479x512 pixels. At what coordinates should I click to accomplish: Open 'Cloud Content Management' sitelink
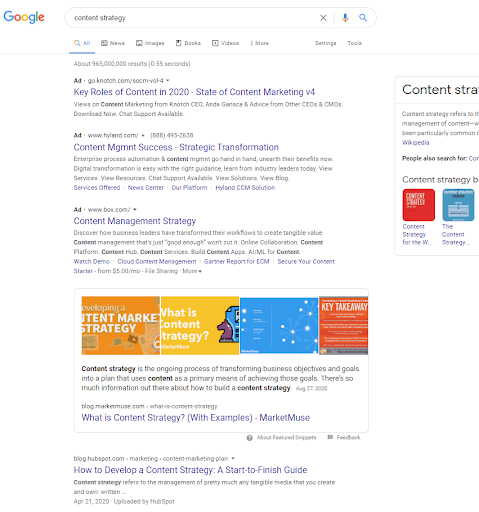click(157, 261)
